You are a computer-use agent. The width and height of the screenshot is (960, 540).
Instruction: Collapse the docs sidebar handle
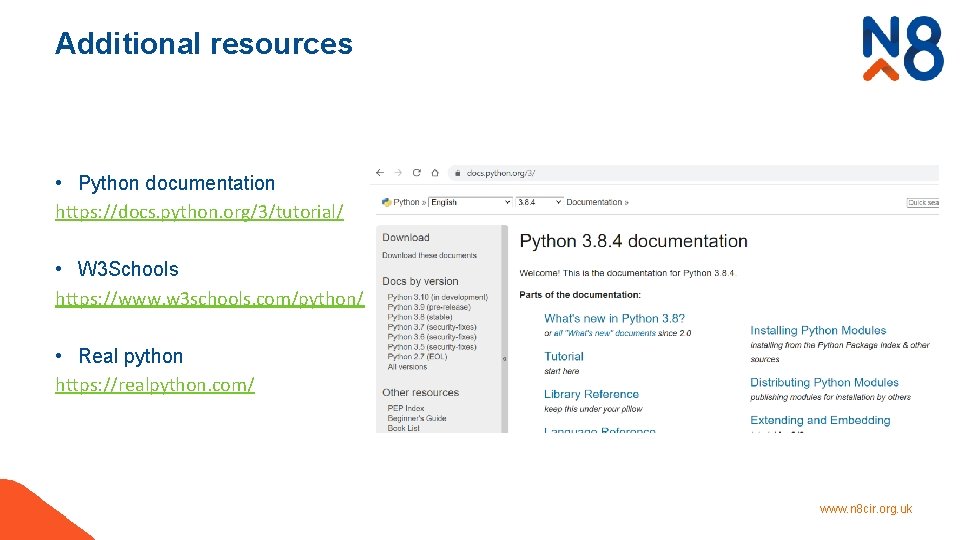pyautogui.click(x=504, y=359)
